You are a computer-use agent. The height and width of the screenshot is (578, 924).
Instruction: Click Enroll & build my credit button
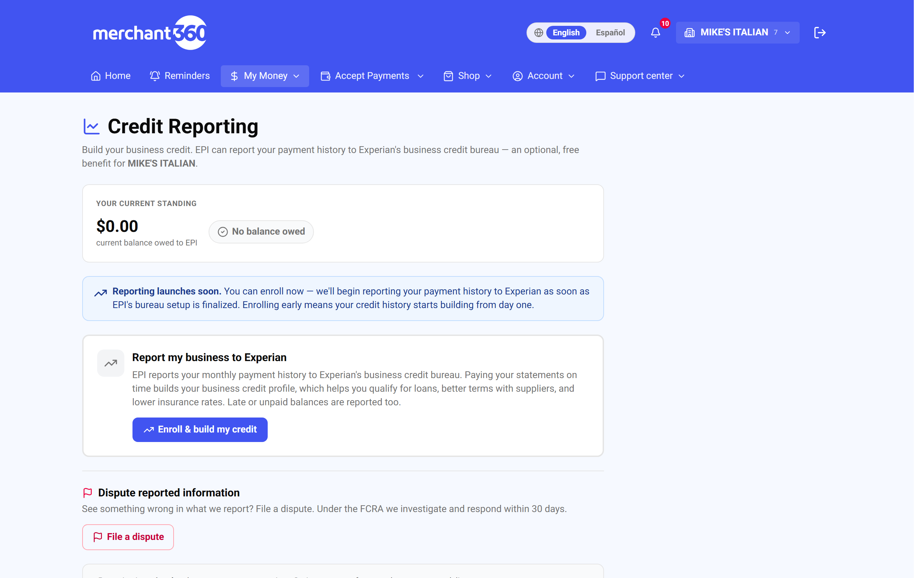click(200, 430)
